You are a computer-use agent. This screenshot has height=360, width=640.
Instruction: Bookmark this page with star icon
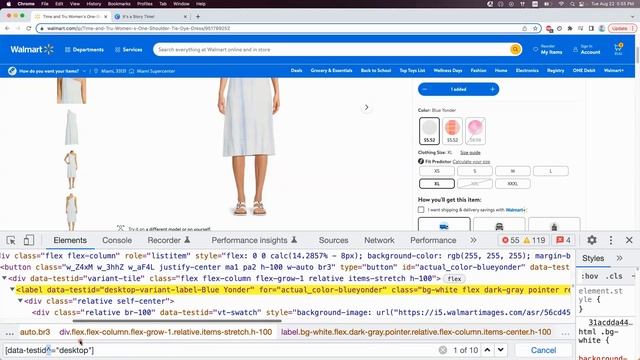point(535,28)
